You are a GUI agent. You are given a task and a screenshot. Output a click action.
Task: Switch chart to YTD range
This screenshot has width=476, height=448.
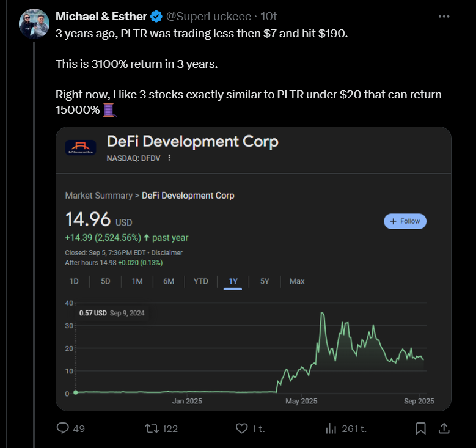[x=200, y=281]
